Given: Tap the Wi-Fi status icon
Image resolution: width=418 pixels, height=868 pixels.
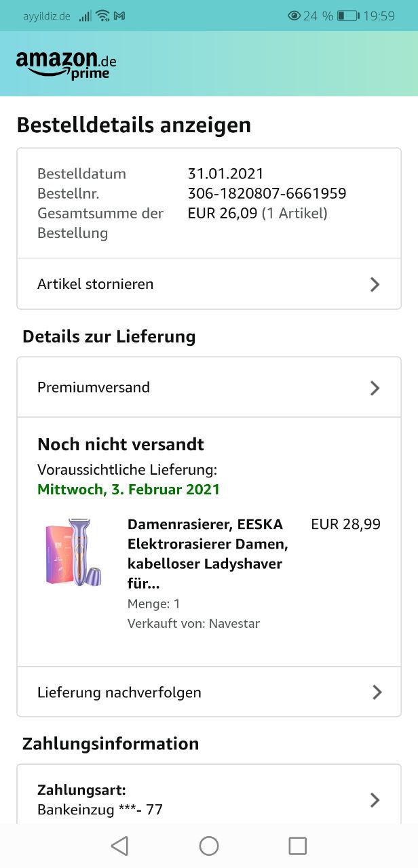Looking at the screenshot, I should [x=102, y=16].
